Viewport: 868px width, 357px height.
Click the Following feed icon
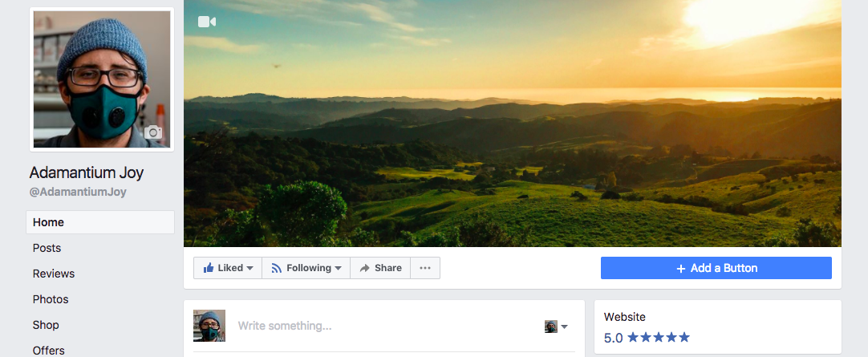277,268
